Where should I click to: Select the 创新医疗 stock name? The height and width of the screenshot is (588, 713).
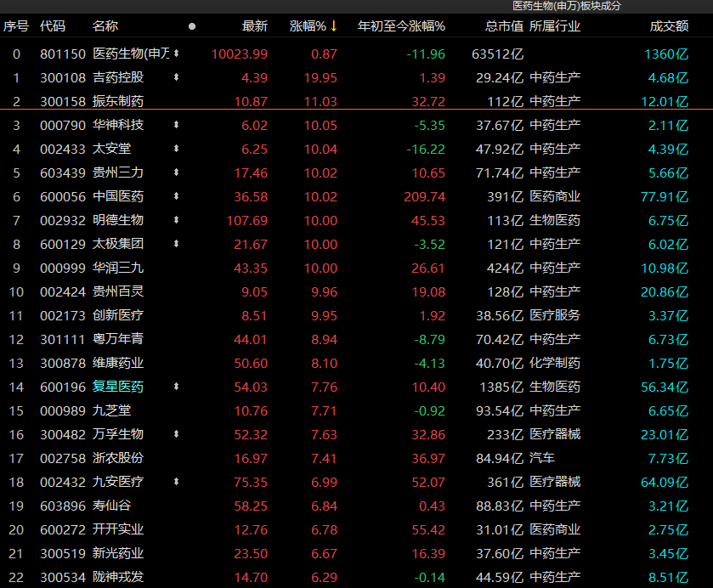(x=118, y=315)
